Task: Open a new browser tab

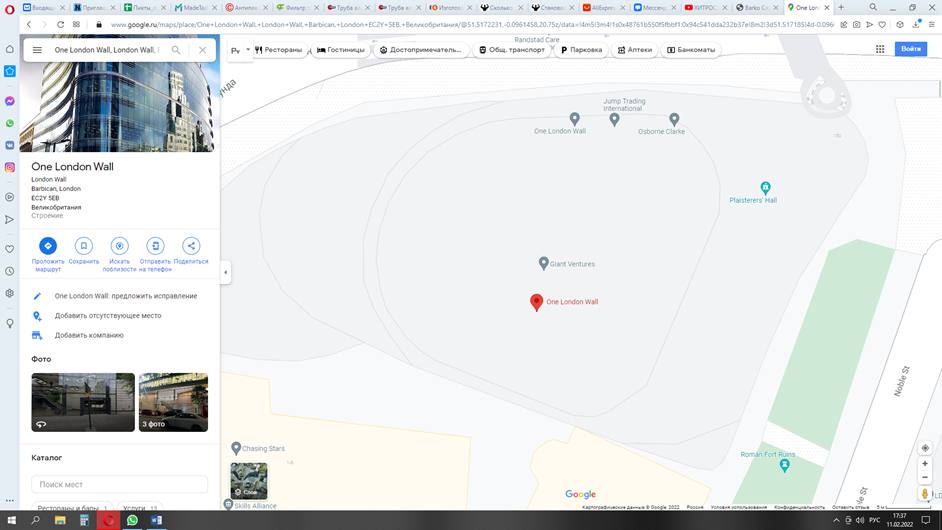Action: click(841, 7)
